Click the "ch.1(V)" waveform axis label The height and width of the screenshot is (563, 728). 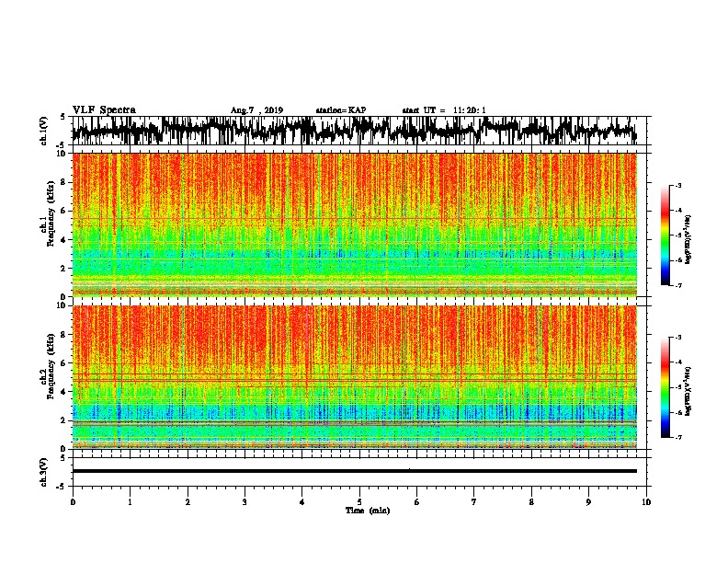point(44,131)
